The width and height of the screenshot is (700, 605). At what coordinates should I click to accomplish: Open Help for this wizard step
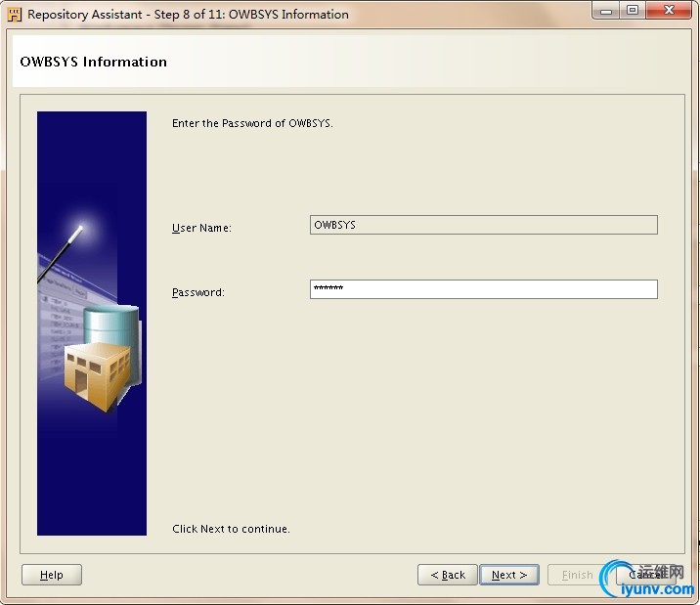pos(52,575)
